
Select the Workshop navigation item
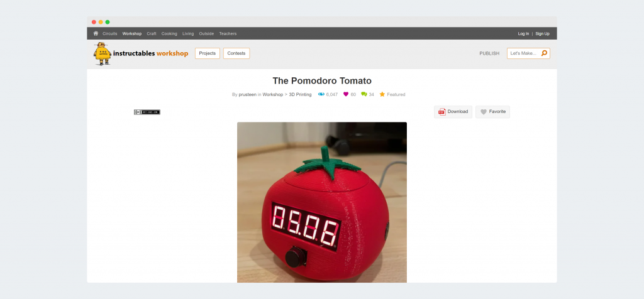point(132,34)
